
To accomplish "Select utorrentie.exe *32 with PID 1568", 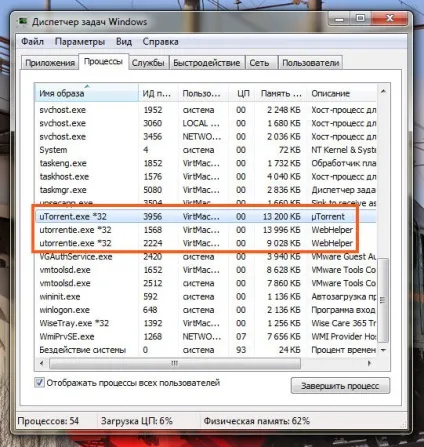I will click(x=206, y=230).
